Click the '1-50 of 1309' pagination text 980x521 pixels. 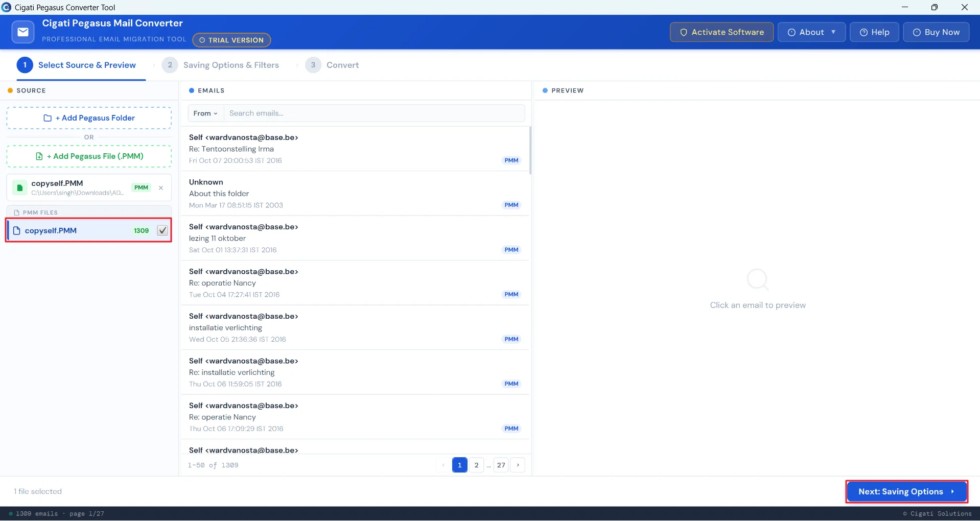pos(213,465)
